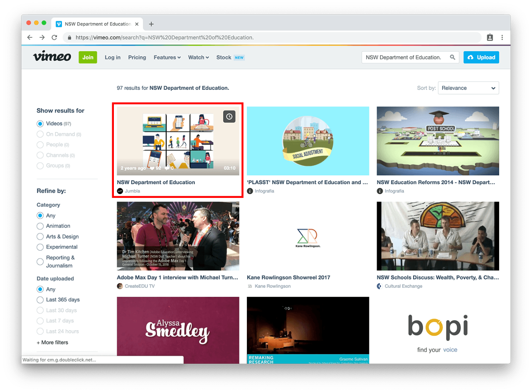Click the green Join button

point(88,57)
